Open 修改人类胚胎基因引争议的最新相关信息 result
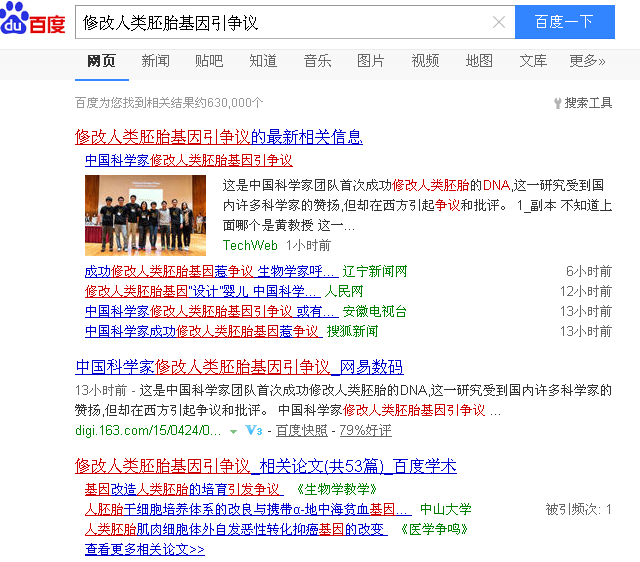This screenshot has width=640, height=562. (x=219, y=137)
